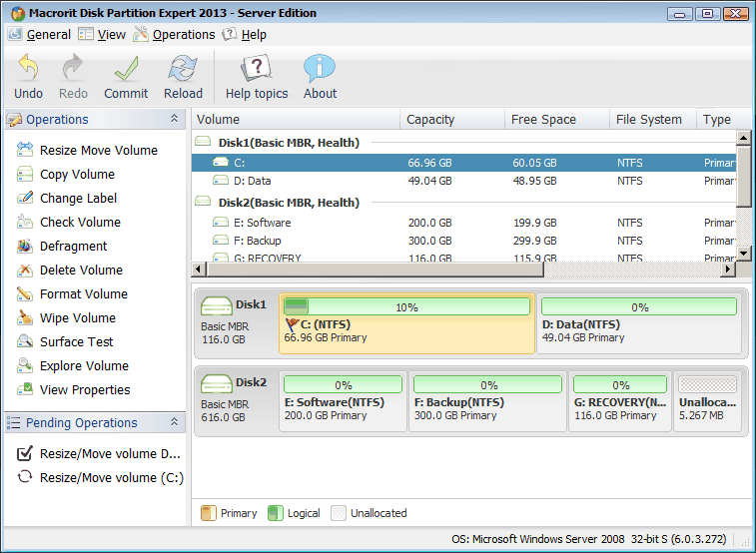The image size is (756, 553).
Task: Sort by the Capacity column header
Action: 452,120
